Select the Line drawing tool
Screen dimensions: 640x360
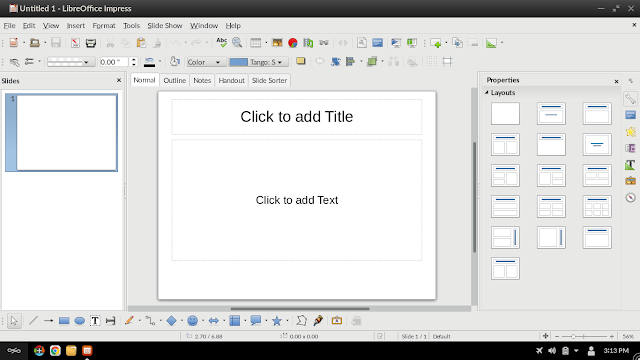coord(33,321)
